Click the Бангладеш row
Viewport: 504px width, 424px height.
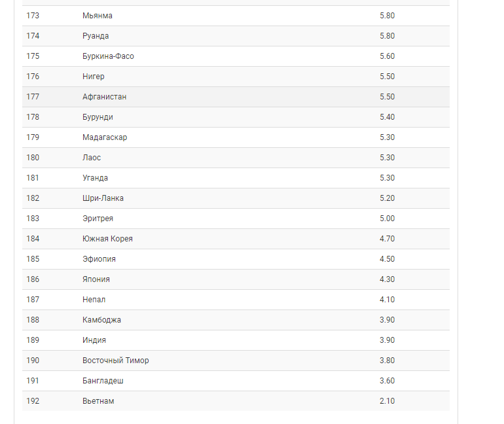point(103,381)
